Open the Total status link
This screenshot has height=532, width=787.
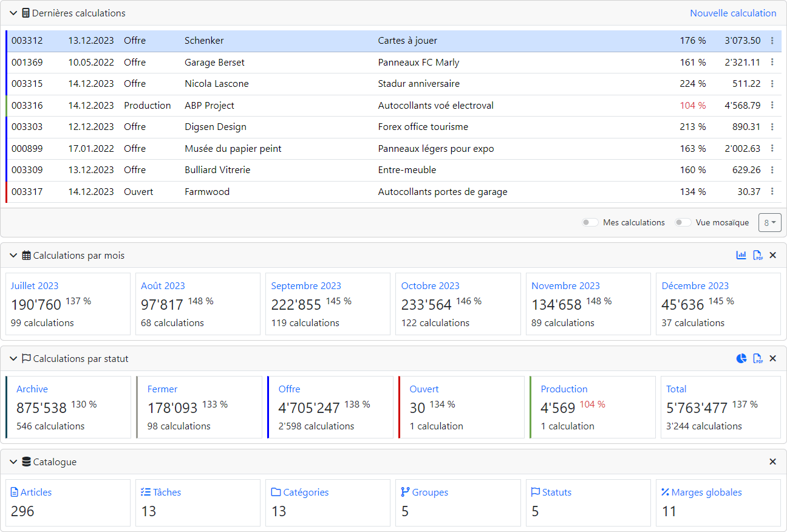(676, 389)
